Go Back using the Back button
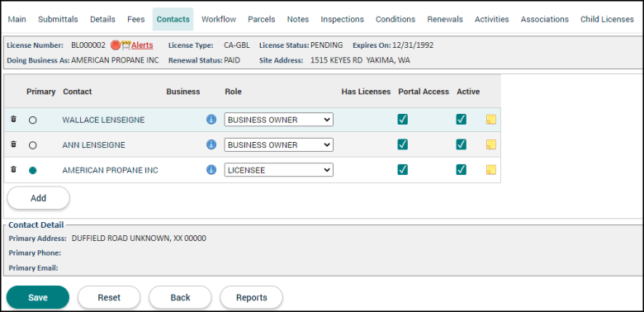This screenshot has height=312, width=644. (180, 297)
